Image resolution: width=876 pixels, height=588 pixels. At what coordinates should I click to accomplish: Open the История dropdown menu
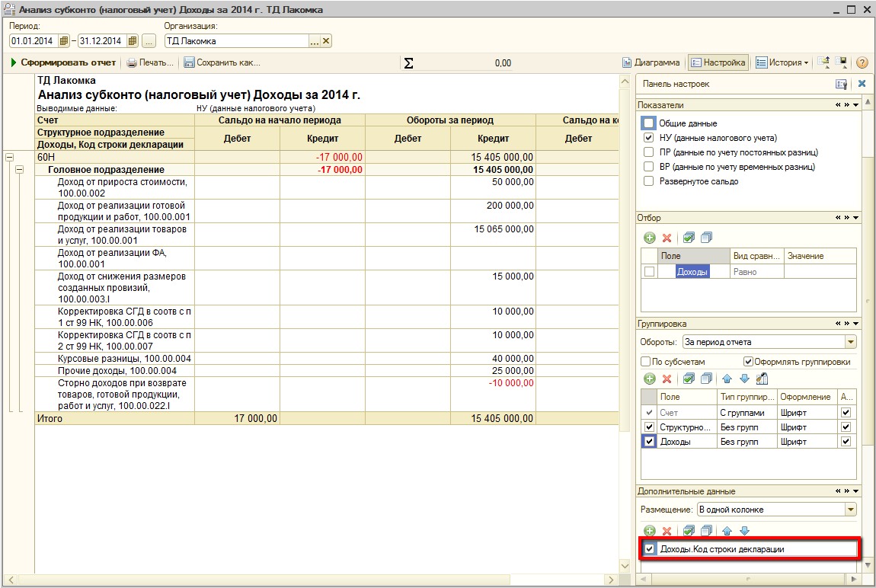coord(783,62)
